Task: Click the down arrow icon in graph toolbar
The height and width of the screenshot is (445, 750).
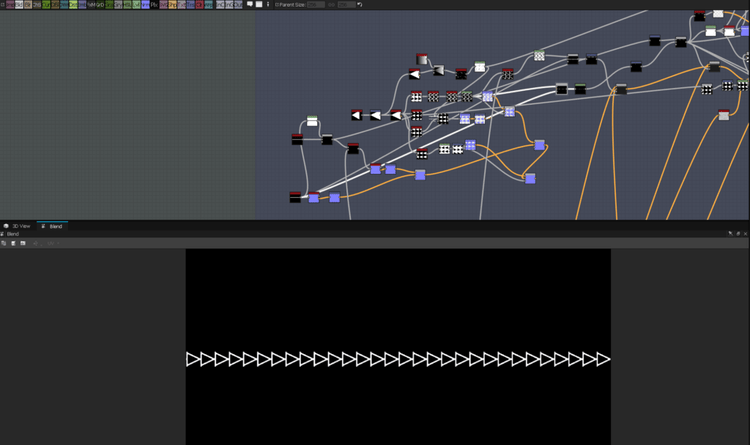Action: 268,4
